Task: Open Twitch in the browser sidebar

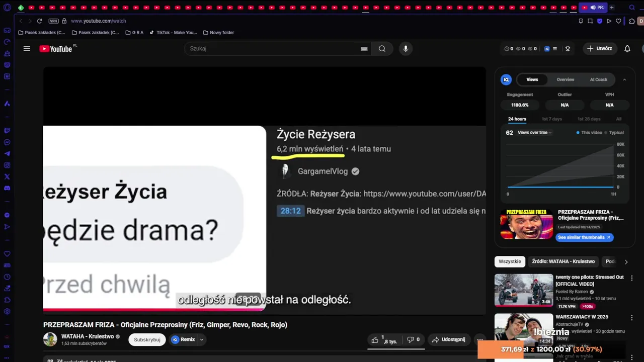Action: click(x=7, y=130)
